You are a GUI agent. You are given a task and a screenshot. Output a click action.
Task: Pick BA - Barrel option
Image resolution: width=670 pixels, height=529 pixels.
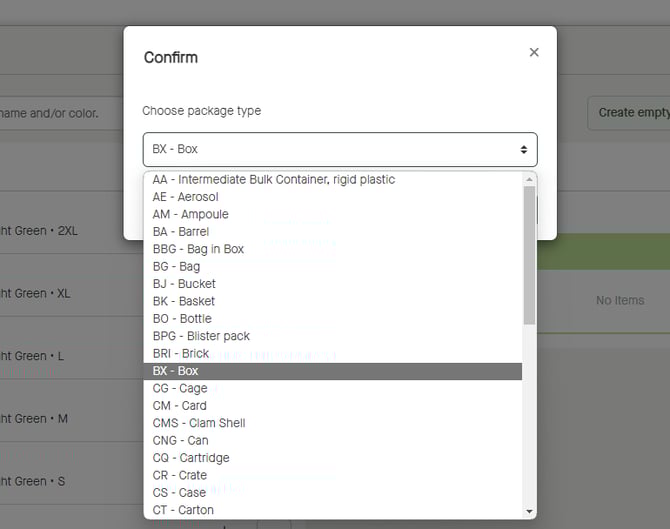coord(181,231)
